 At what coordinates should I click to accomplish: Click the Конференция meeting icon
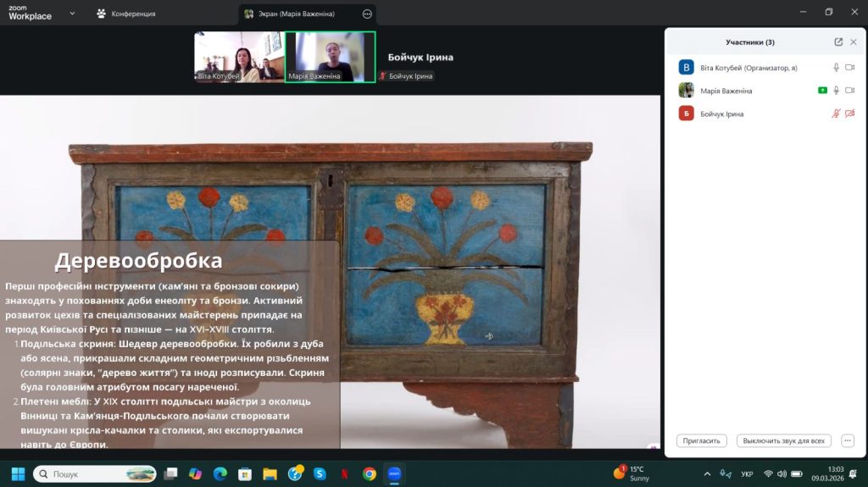[102, 14]
